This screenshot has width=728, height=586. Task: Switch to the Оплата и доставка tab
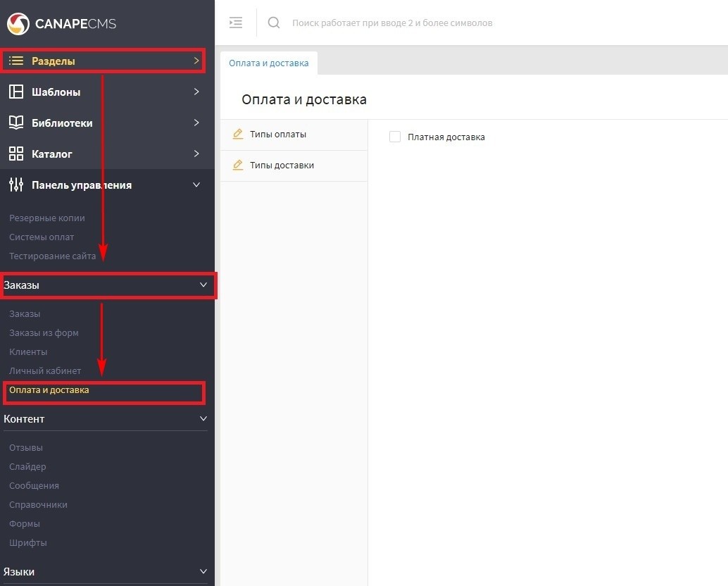269,63
